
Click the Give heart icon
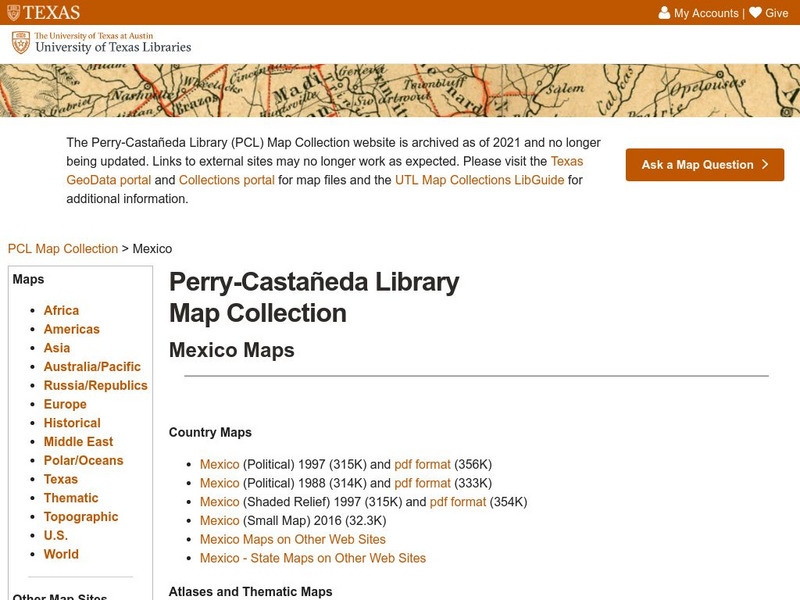coord(755,13)
